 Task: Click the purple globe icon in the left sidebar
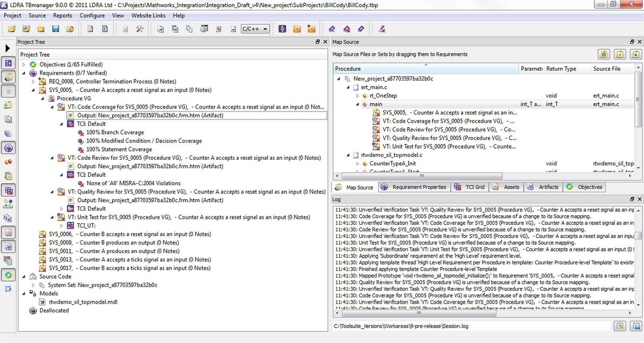(8, 148)
